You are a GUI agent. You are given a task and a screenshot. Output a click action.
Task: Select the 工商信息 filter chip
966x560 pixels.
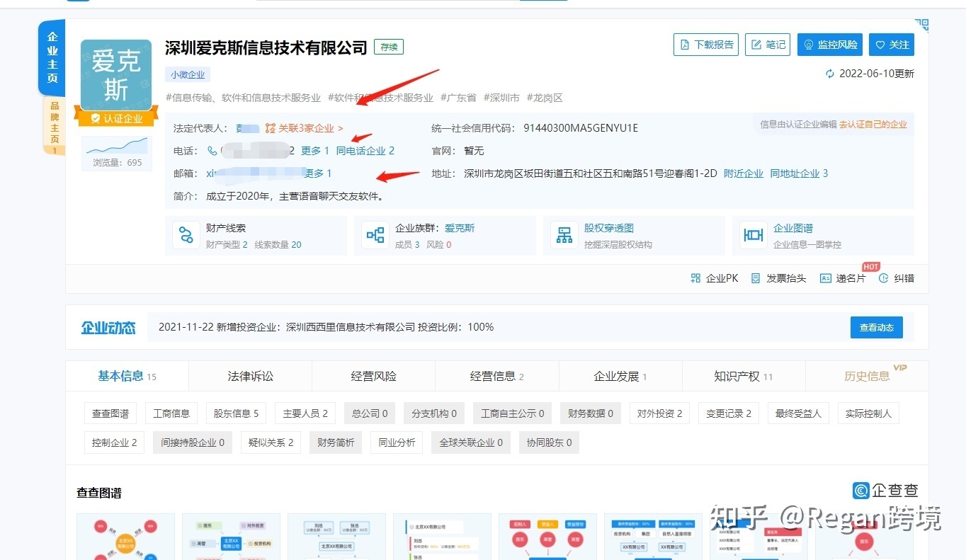pos(171,413)
